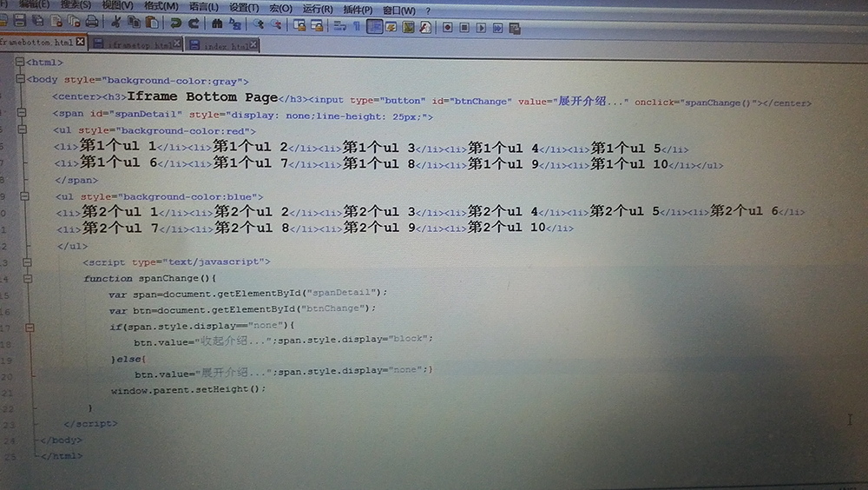The height and width of the screenshot is (490, 868).
Task: Click the closing "</body>" tag
Action: click(61, 440)
